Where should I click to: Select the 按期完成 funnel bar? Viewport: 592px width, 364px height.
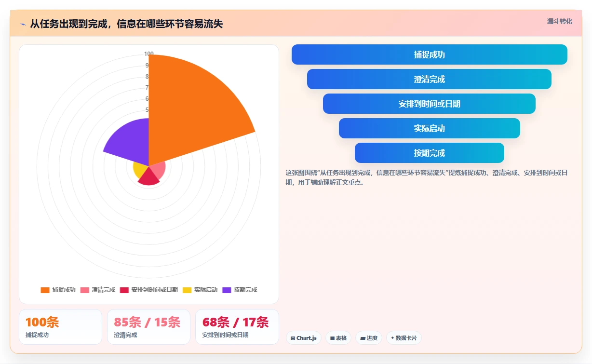430,153
